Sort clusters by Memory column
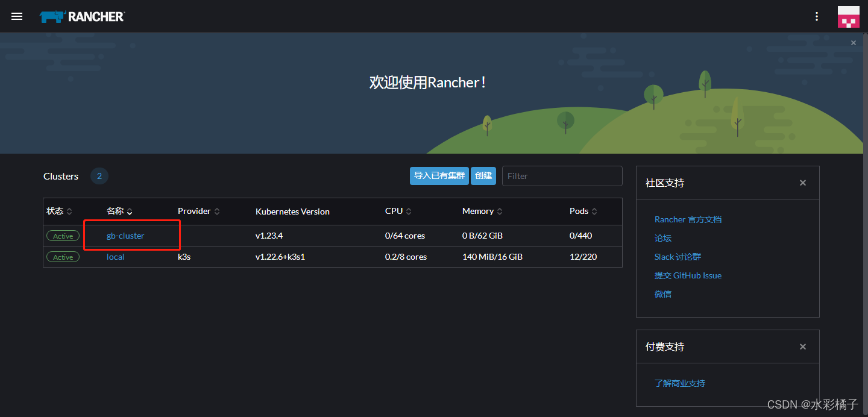The width and height of the screenshot is (868, 417). [483, 211]
